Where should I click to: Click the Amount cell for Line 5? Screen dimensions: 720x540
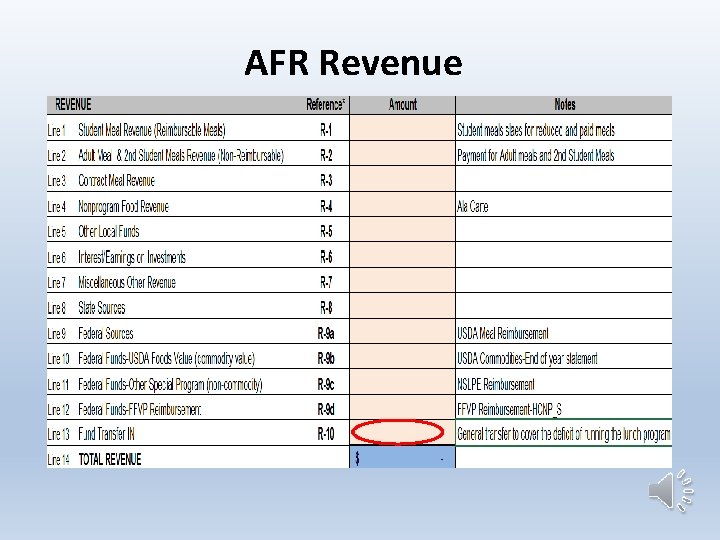click(402, 230)
